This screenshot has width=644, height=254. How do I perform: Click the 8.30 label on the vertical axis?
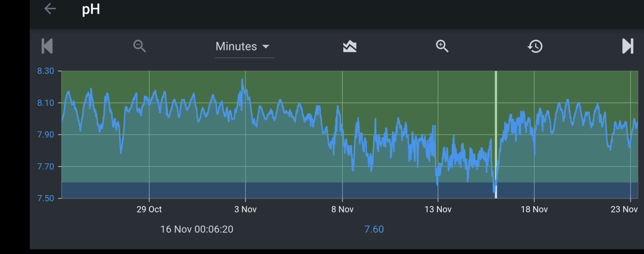coord(45,71)
